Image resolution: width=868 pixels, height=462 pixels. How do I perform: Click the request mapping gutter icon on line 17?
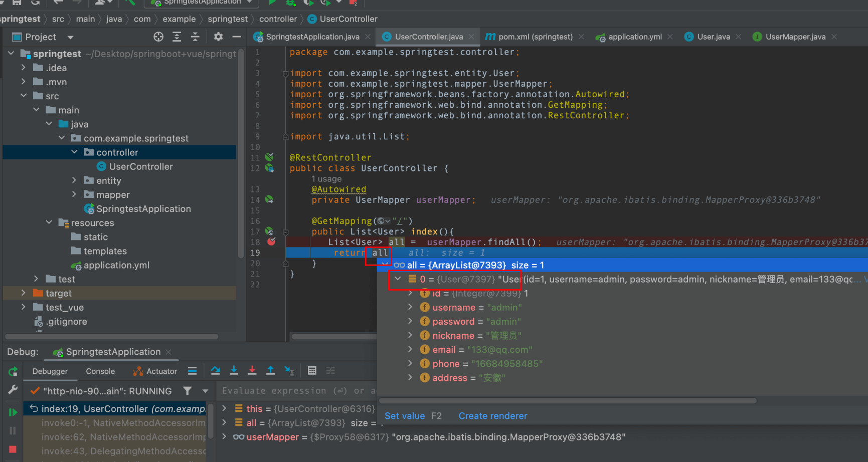[269, 231]
